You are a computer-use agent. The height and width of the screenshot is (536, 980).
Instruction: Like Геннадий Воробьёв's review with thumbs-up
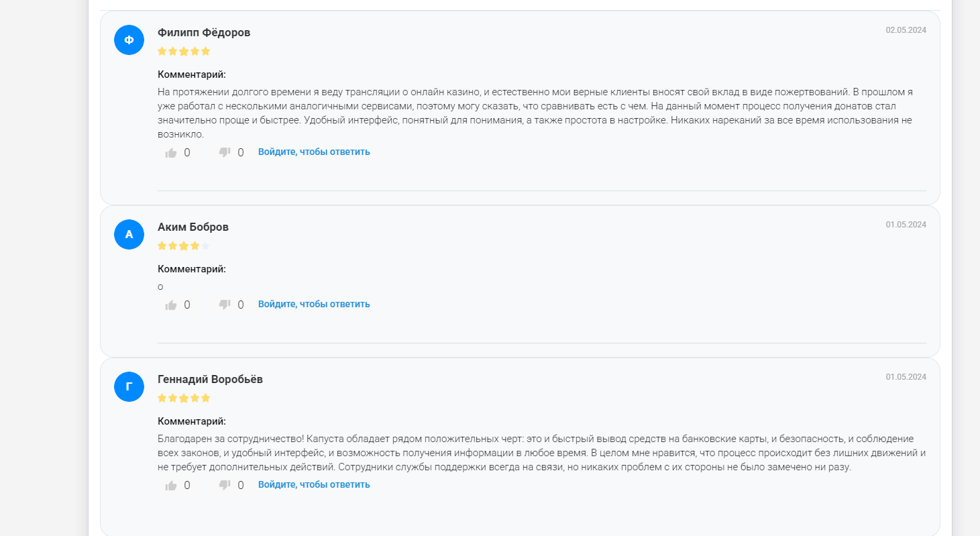(x=171, y=486)
